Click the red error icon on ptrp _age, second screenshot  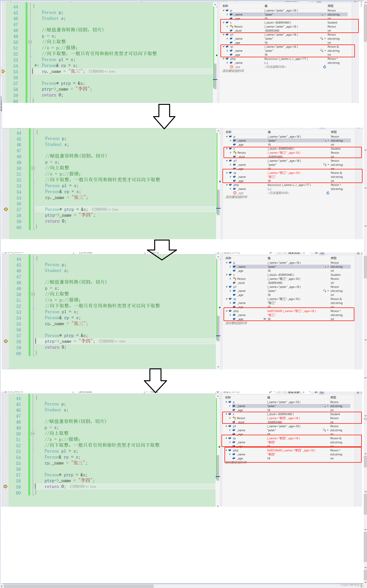point(235,193)
